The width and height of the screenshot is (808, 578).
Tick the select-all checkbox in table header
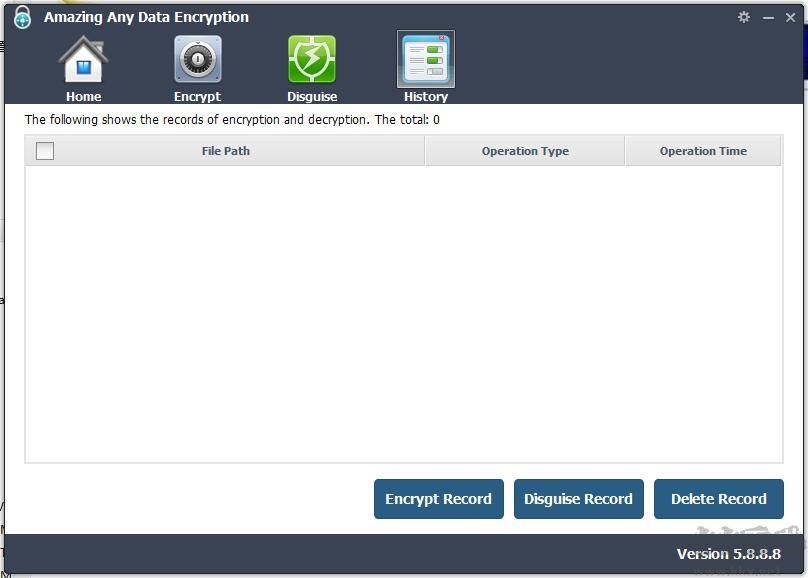(x=45, y=151)
